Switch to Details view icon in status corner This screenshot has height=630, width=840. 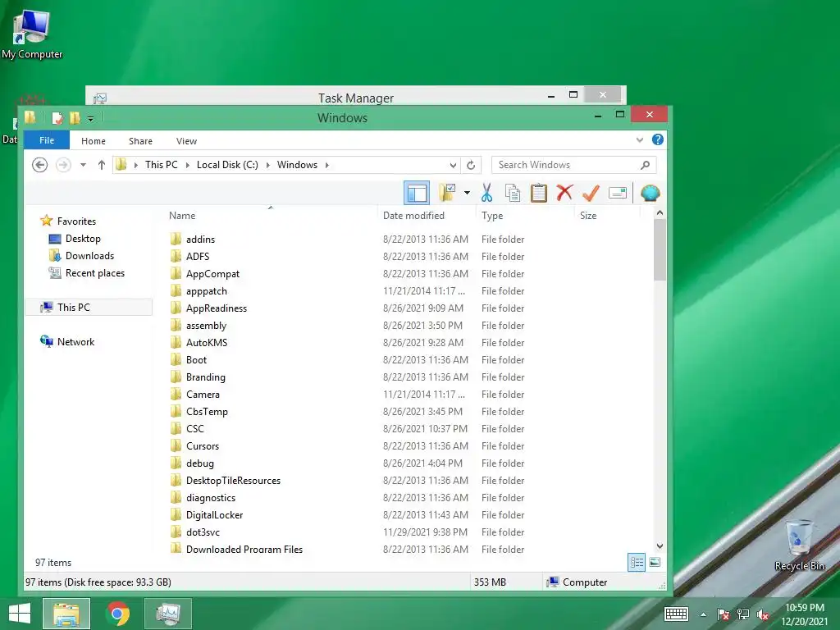point(637,563)
